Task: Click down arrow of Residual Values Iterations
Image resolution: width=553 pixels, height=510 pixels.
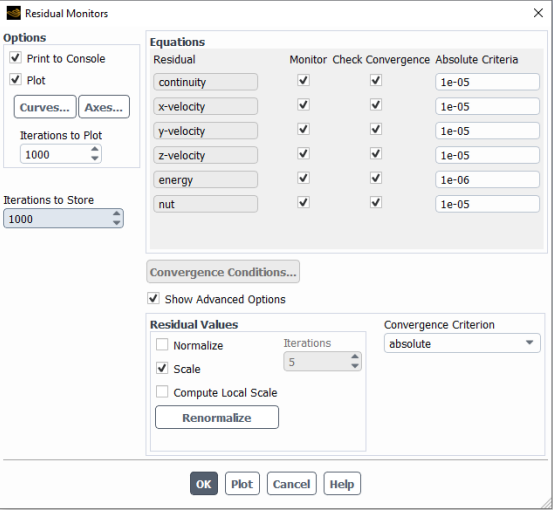Action: click(x=355, y=366)
